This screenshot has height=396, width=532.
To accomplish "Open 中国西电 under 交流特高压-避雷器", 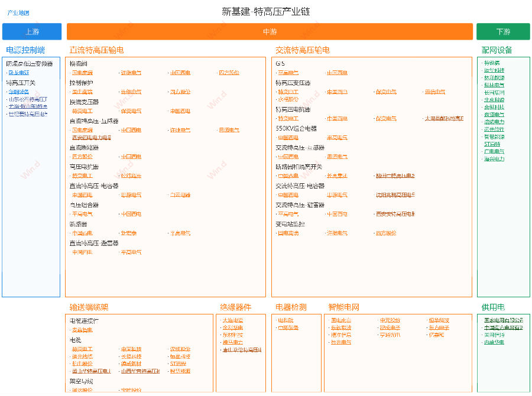I will click(337, 214).
